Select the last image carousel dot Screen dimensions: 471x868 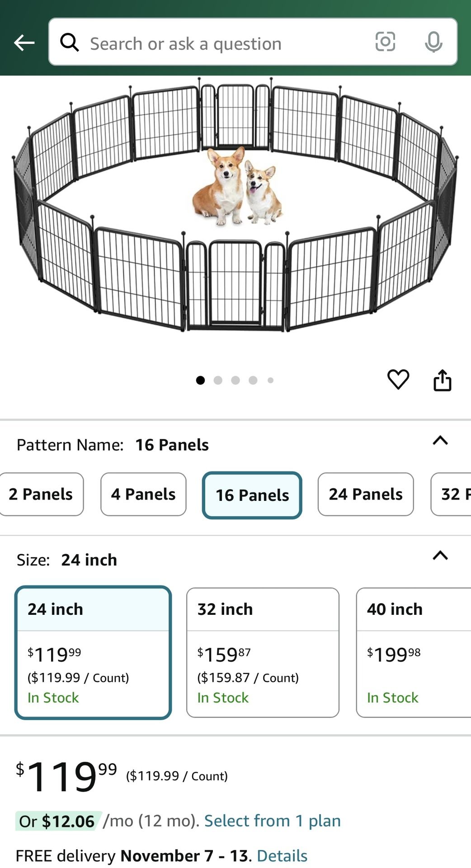click(x=270, y=380)
